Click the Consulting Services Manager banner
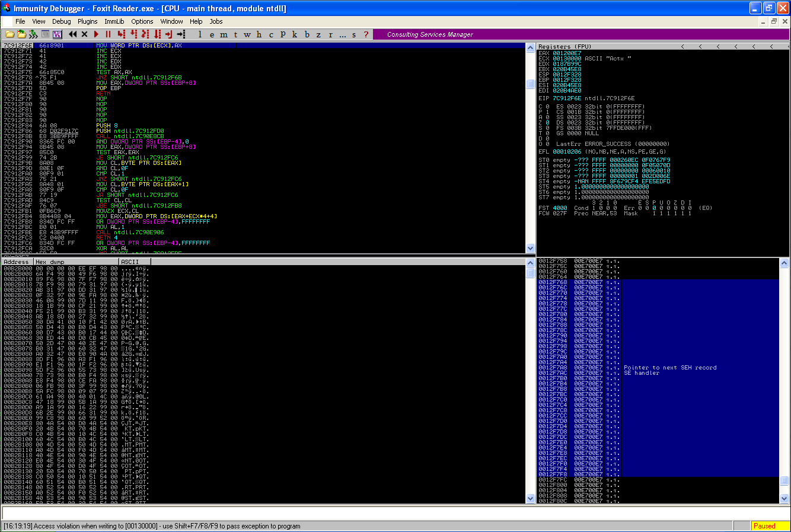791x532 pixels. (x=581, y=34)
